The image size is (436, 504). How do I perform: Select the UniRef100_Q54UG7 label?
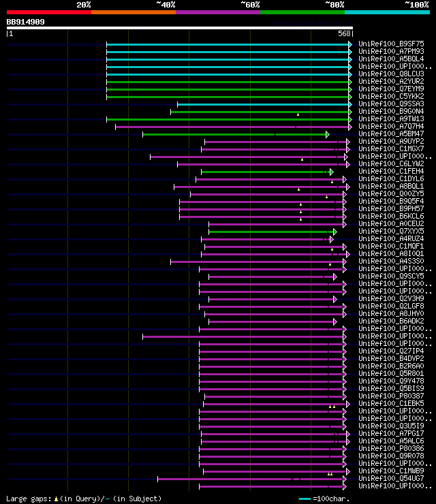391,479
